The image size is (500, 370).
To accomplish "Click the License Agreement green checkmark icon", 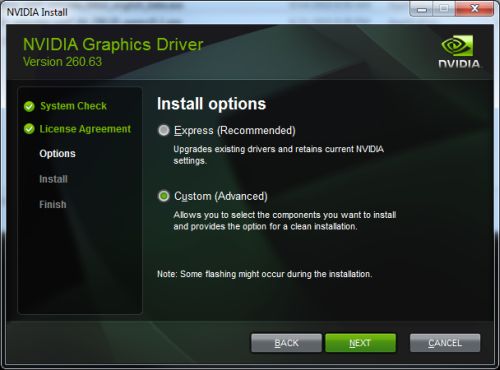I will tap(29, 129).
